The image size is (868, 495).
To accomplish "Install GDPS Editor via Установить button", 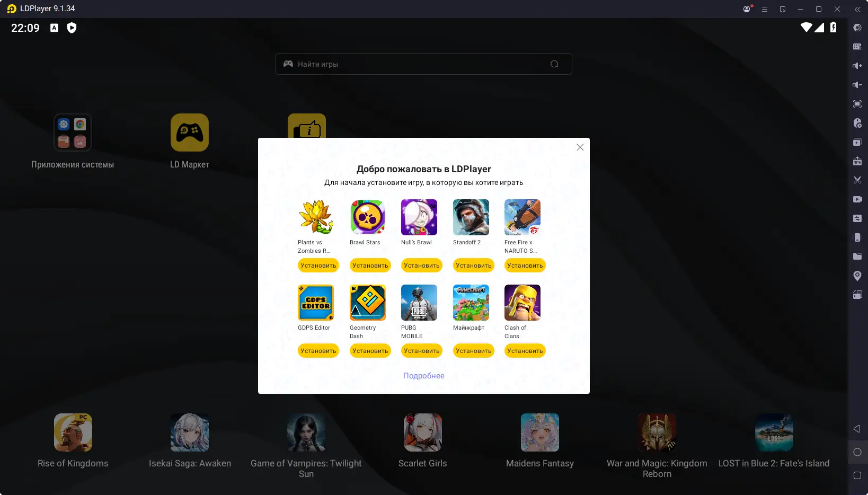I will [318, 351].
